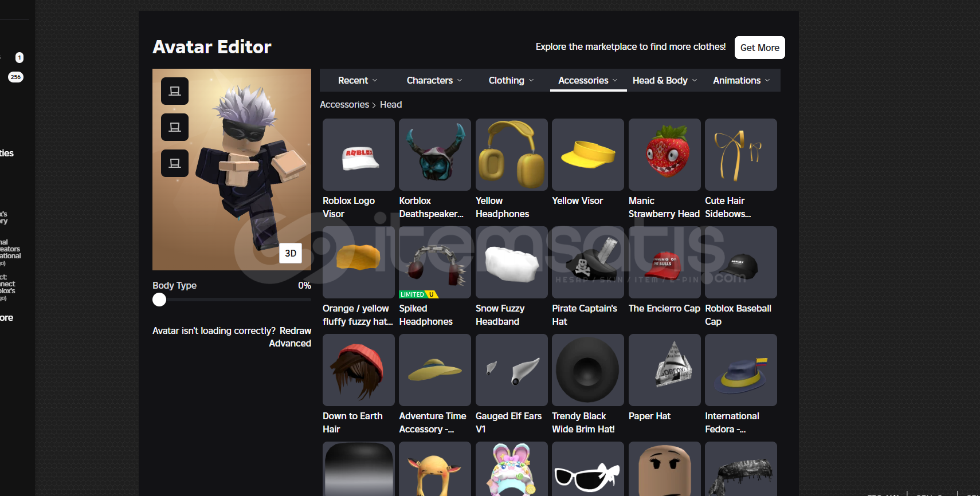Open the Head & Body dropdown
The image size is (980, 496).
(x=665, y=80)
